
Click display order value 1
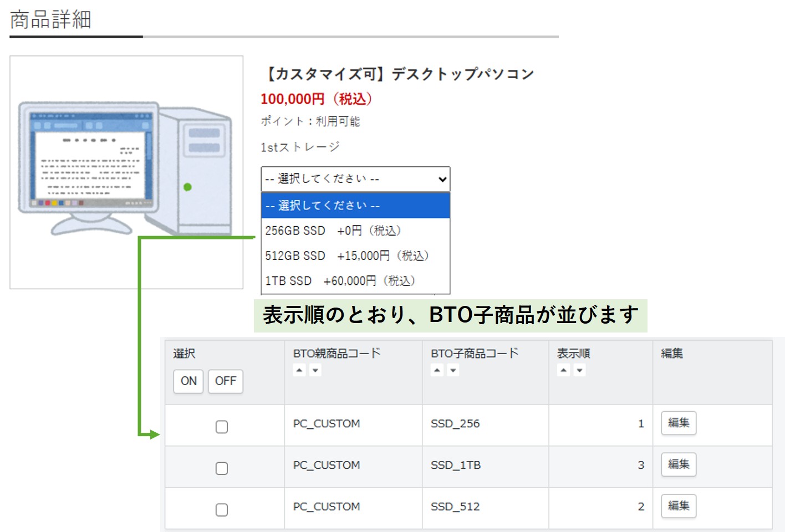coord(641,424)
